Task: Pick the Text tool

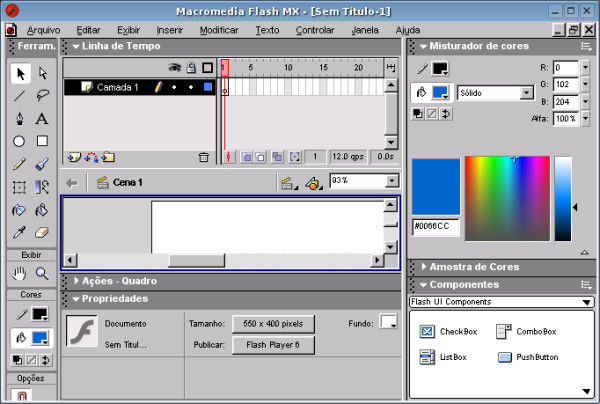Action: pyautogui.click(x=42, y=119)
